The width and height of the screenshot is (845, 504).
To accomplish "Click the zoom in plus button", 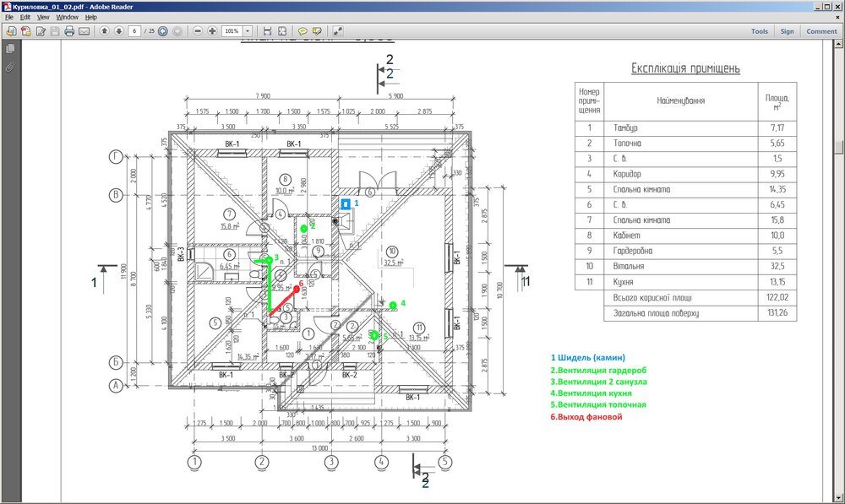I will [212, 31].
